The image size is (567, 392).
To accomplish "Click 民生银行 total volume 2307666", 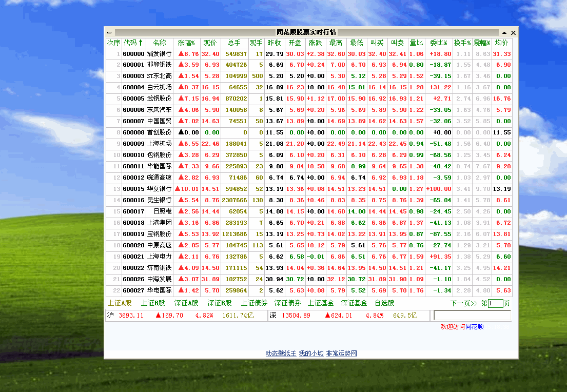I will tap(234, 200).
